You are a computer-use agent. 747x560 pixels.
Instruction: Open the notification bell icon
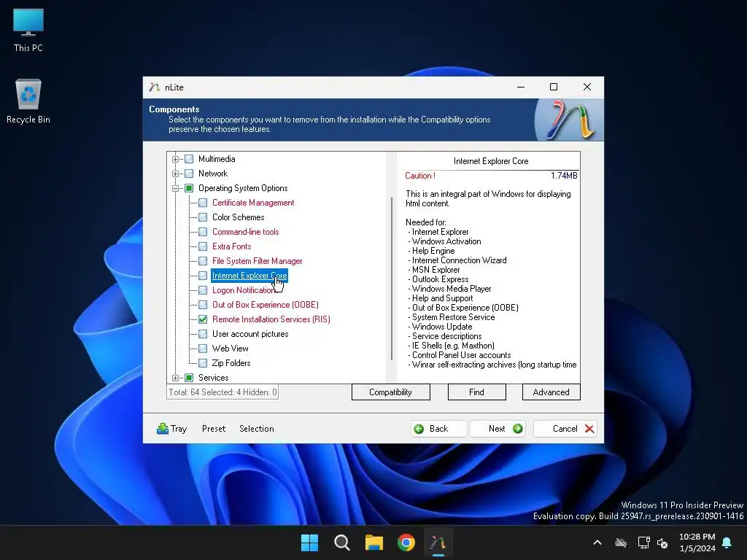[727, 542]
